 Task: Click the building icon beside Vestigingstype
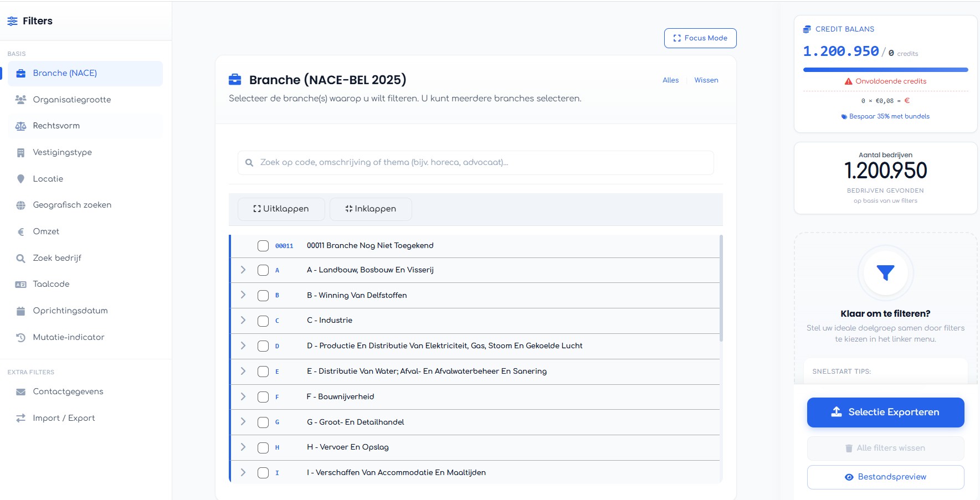click(20, 153)
